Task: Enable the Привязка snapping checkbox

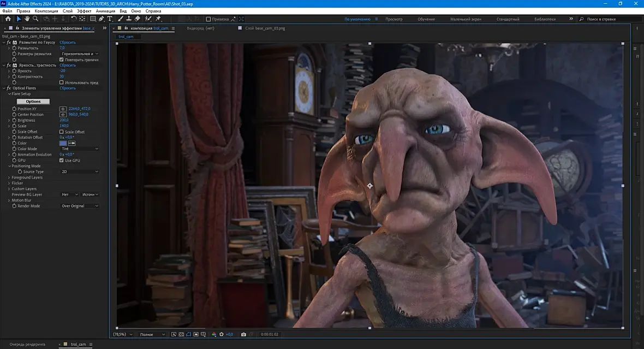Action: click(x=208, y=19)
